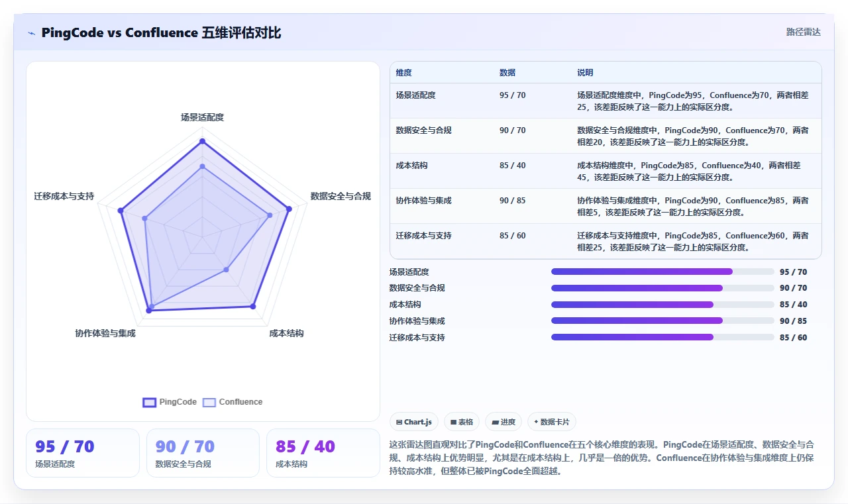Click the 迁移成本与支持 radar axis label
Screen dimensions: 848x504
(x=64, y=196)
